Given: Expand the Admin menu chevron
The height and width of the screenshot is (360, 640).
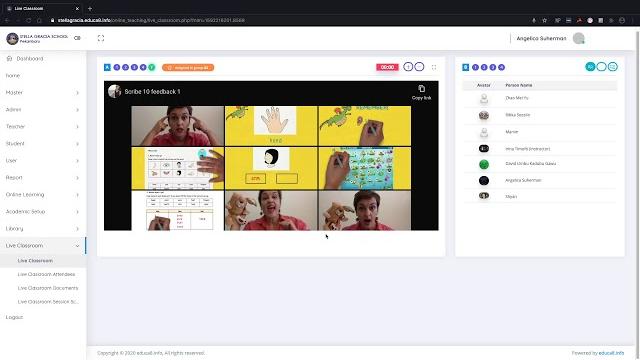Looking at the screenshot, I should (77, 110).
